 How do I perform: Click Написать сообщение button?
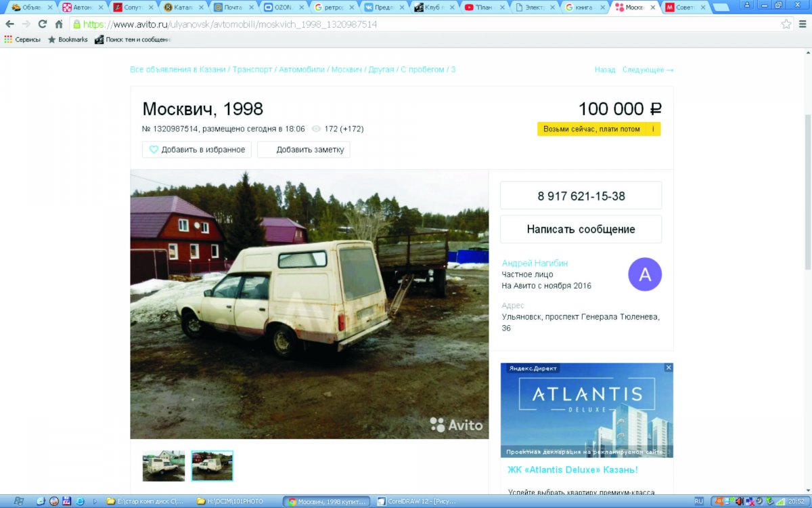pyautogui.click(x=581, y=229)
